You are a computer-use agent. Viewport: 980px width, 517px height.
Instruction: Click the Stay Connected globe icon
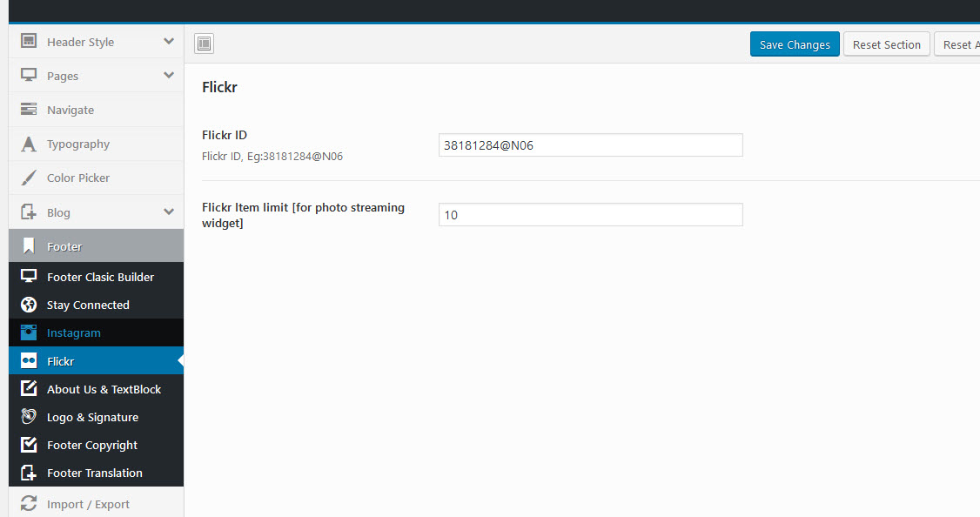pyautogui.click(x=29, y=305)
